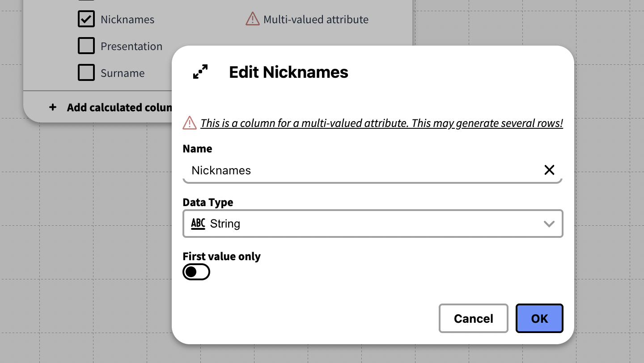This screenshot has width=644, height=363.
Task: Click the Multi-valued attribute warning text
Action: (316, 20)
